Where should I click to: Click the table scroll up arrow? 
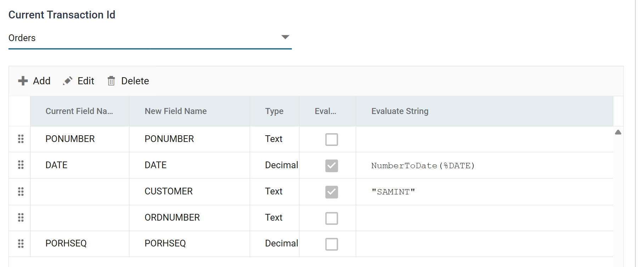[618, 132]
